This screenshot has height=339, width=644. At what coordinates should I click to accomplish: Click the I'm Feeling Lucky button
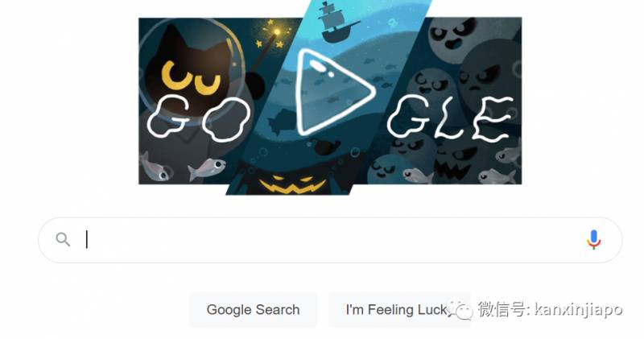(x=399, y=309)
